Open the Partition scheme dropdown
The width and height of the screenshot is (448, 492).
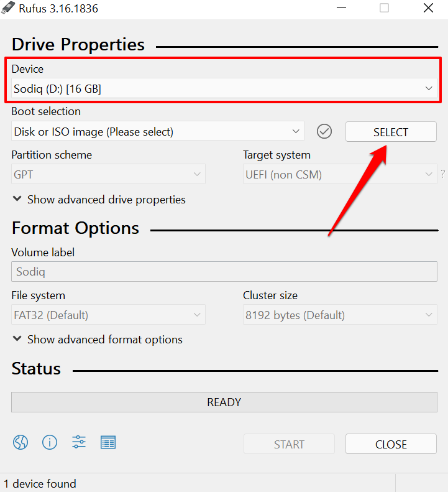[108, 175]
